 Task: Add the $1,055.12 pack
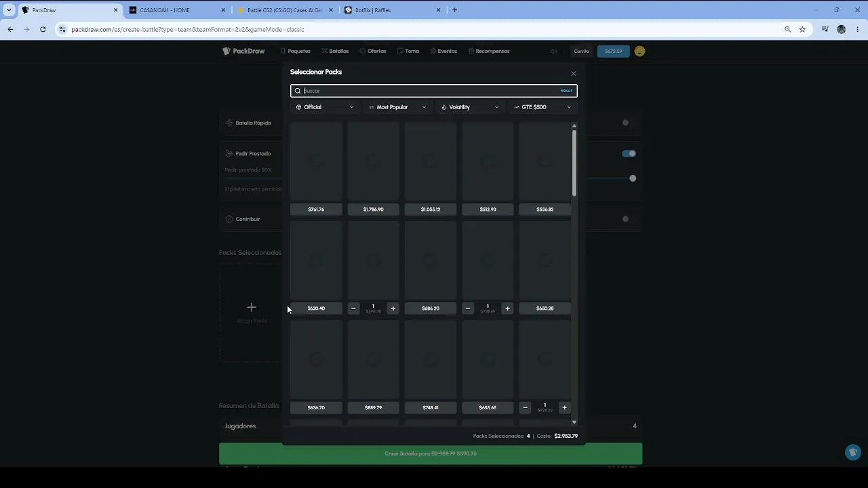[x=431, y=209]
